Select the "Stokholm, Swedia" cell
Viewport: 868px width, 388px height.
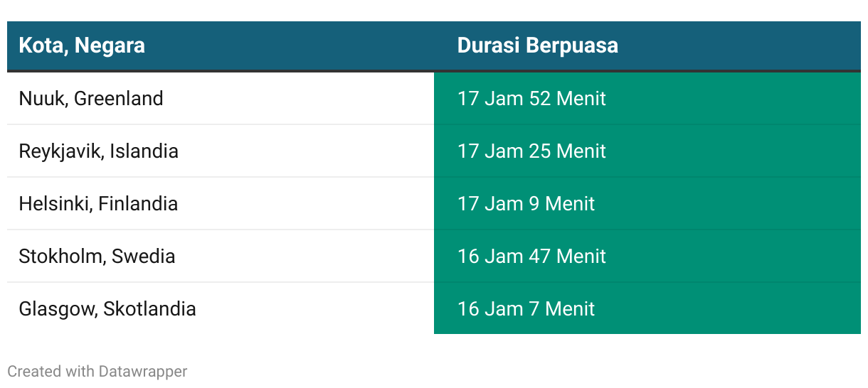(x=221, y=256)
